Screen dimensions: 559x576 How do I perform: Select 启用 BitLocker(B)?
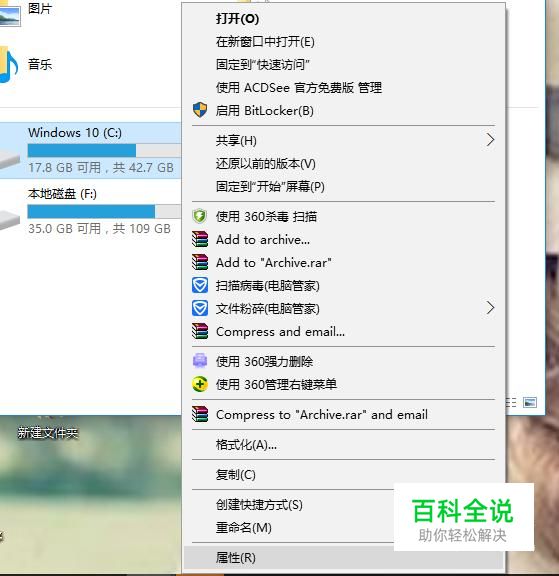[x=344, y=111]
